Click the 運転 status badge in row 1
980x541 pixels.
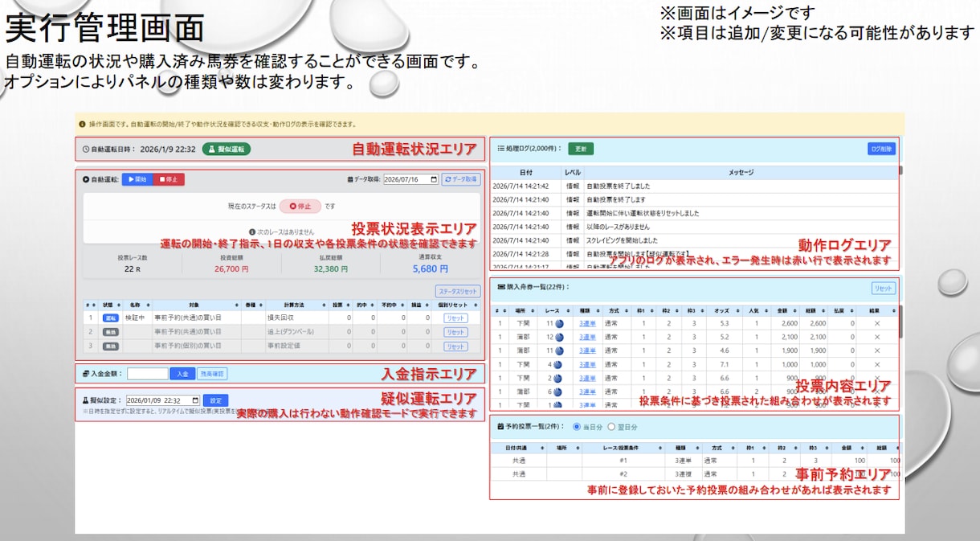(110, 318)
